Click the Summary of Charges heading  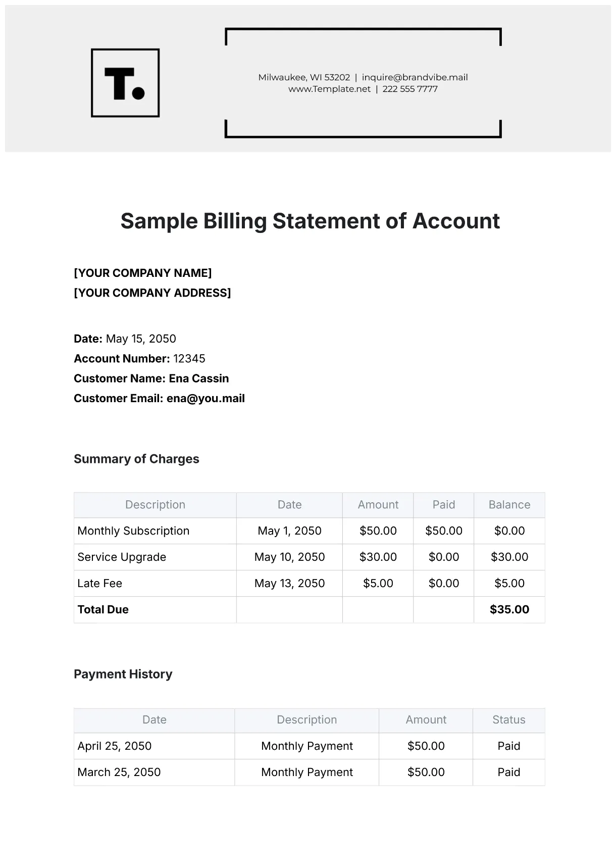pyautogui.click(x=136, y=459)
